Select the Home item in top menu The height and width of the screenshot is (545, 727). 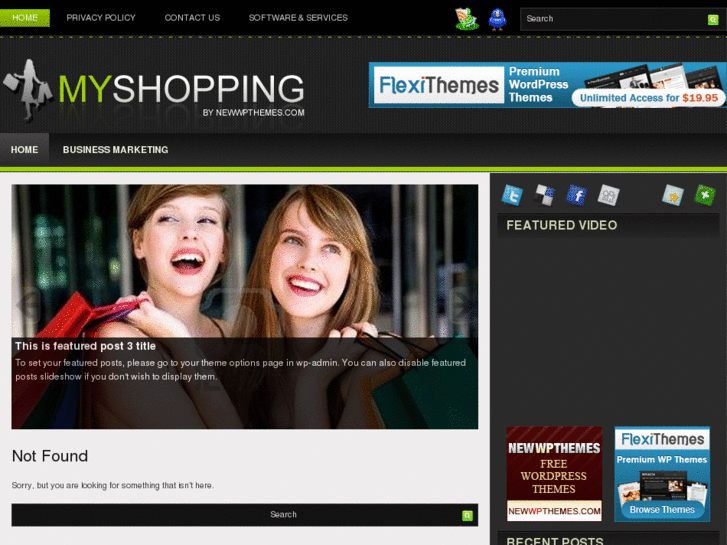click(25, 18)
